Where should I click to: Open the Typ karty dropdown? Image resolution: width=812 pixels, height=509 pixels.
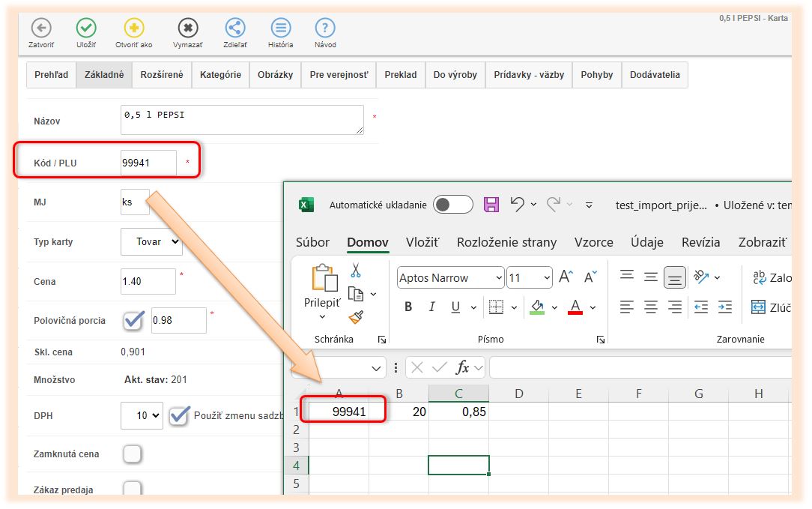click(151, 242)
